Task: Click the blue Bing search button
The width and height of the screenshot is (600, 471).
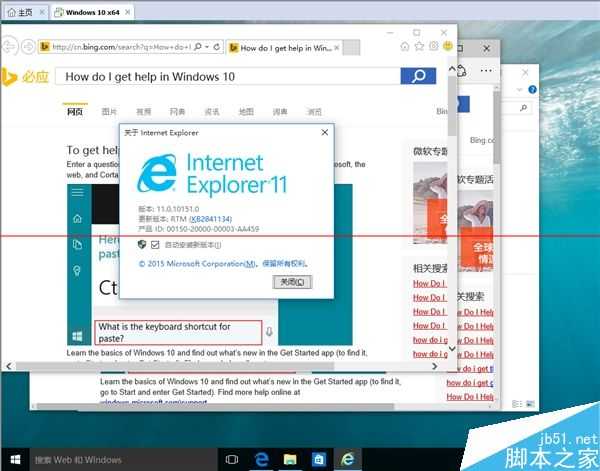Action: click(x=418, y=76)
